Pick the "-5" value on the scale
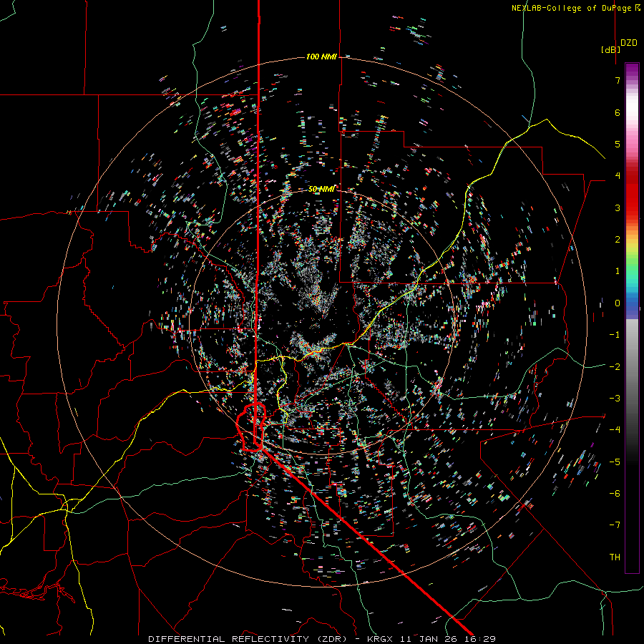 [x=615, y=462]
